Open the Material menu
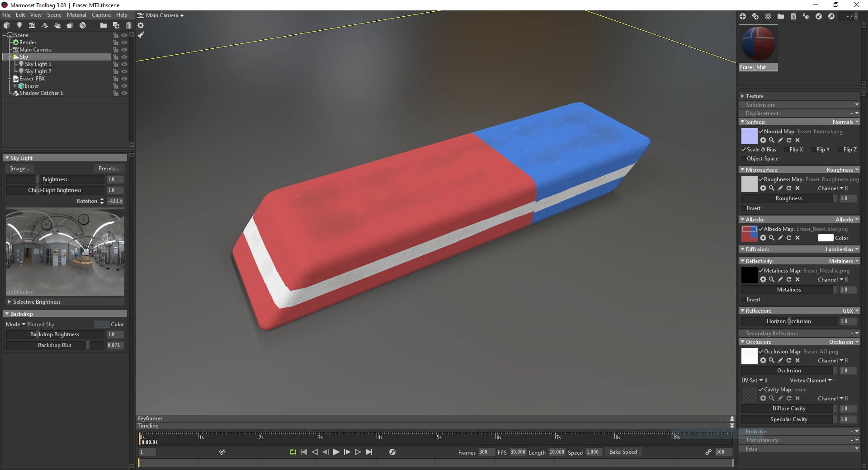Screen dimensions: 868x470 [76, 15]
